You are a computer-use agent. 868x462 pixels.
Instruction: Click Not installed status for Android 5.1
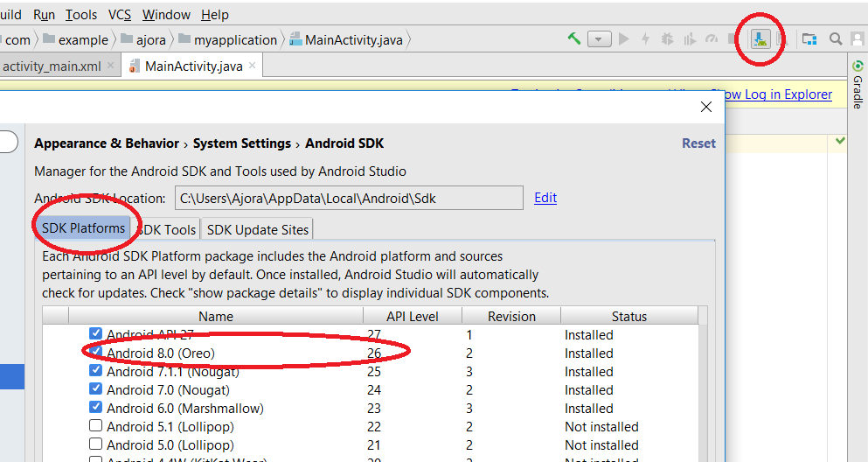601,426
